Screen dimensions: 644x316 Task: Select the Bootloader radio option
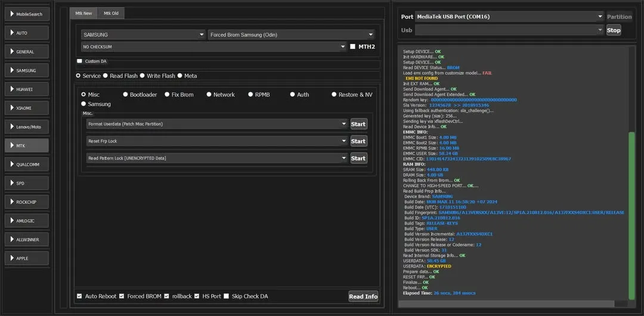[x=125, y=95]
